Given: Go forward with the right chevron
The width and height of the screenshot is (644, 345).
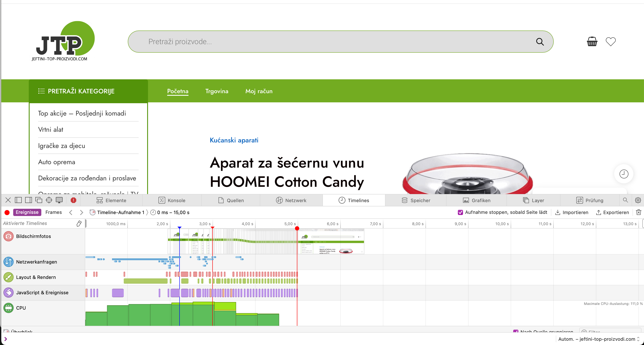Looking at the screenshot, I should tap(81, 213).
